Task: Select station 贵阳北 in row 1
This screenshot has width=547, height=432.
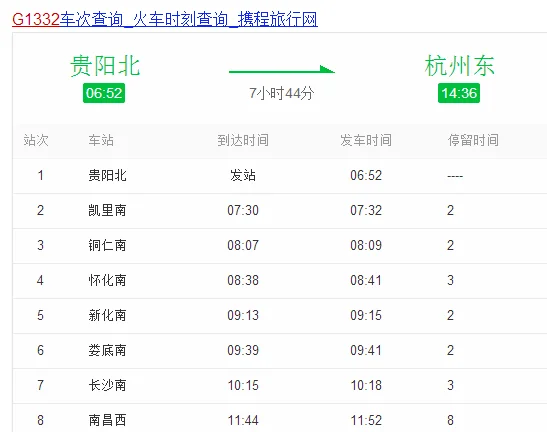Action: tap(107, 175)
